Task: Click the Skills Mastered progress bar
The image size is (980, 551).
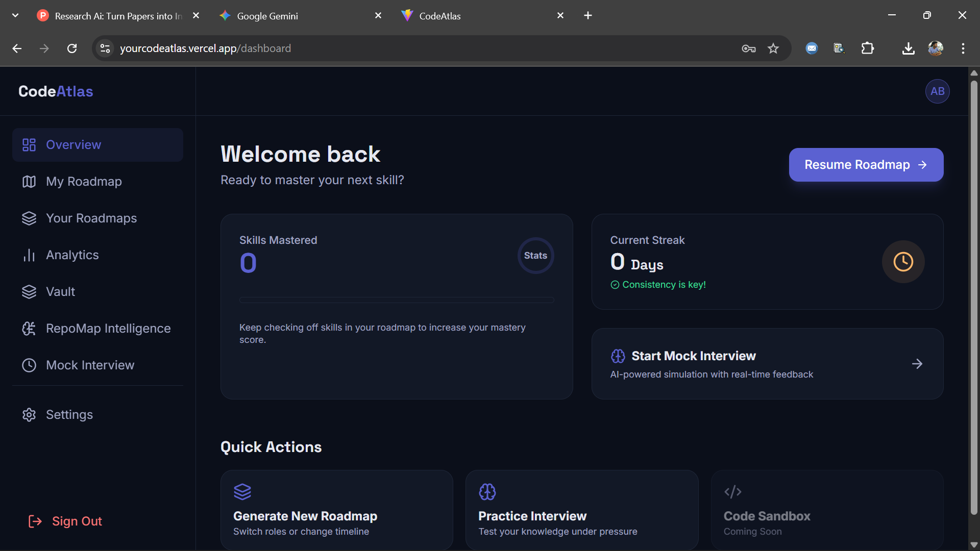Action: [396, 299]
